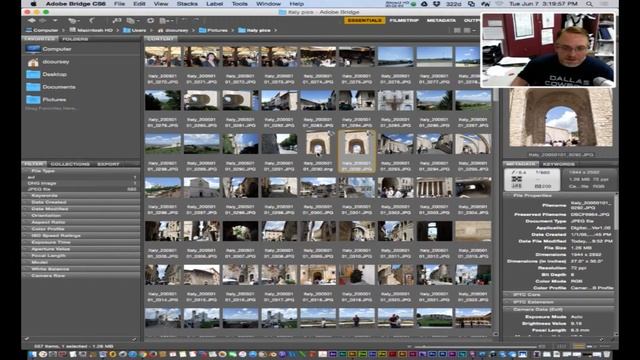
Task: Open the Window menu
Action: click(x=268, y=4)
